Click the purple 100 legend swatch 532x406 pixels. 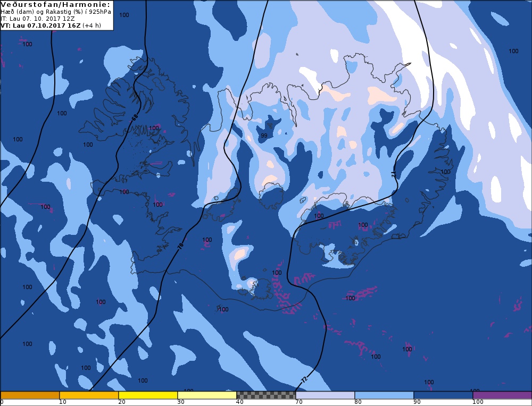pyautogui.click(x=502, y=395)
